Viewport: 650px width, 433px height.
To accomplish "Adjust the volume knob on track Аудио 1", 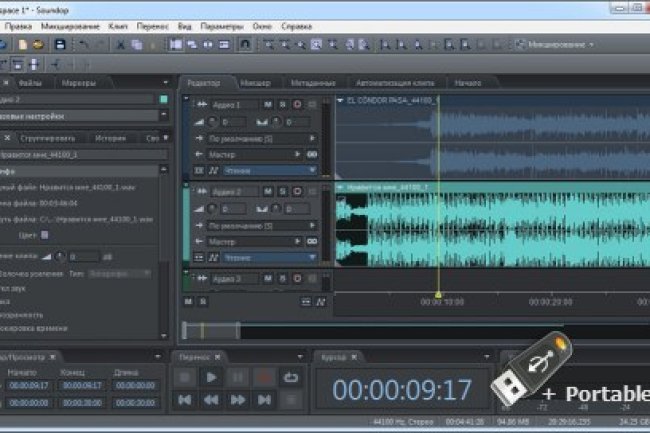I will 213,122.
